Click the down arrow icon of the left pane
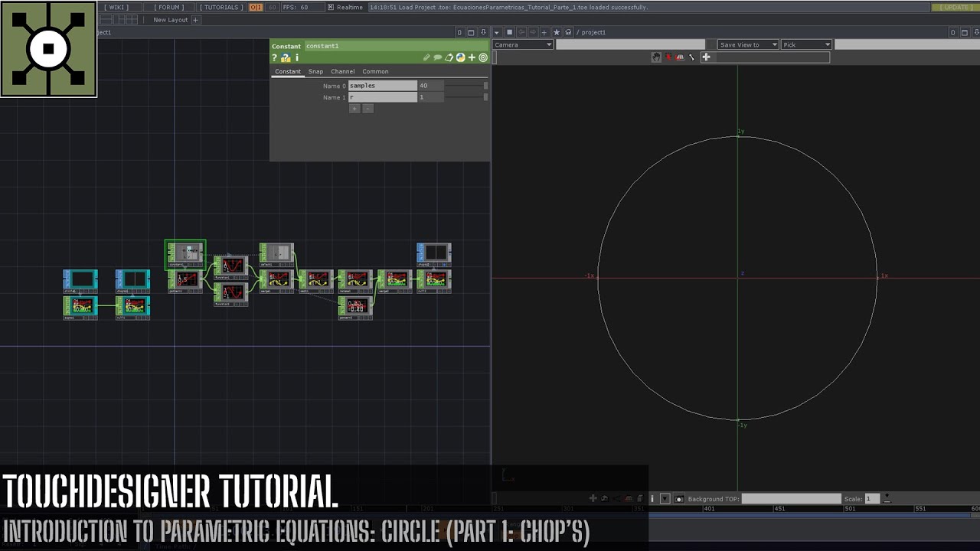This screenshot has width=980, height=551. click(483, 32)
